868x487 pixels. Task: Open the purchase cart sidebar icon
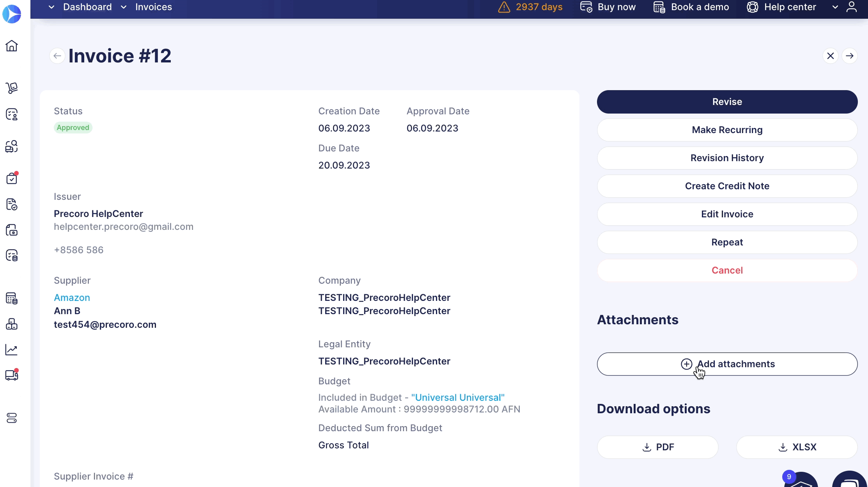coord(12,88)
